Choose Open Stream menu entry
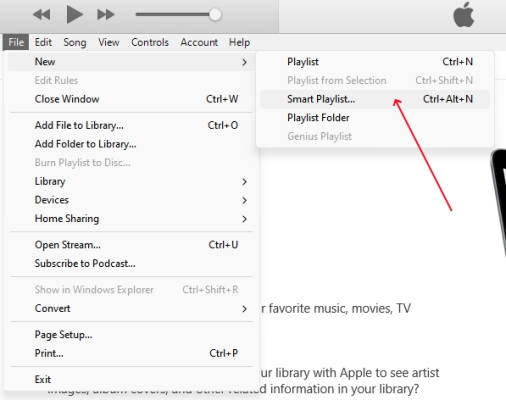The image size is (506, 400). coord(131,245)
